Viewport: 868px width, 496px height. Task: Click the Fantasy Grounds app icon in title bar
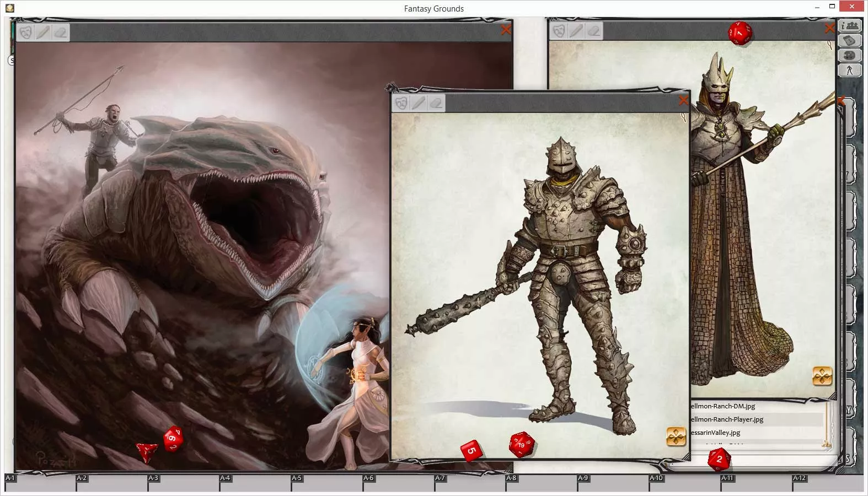click(x=9, y=8)
